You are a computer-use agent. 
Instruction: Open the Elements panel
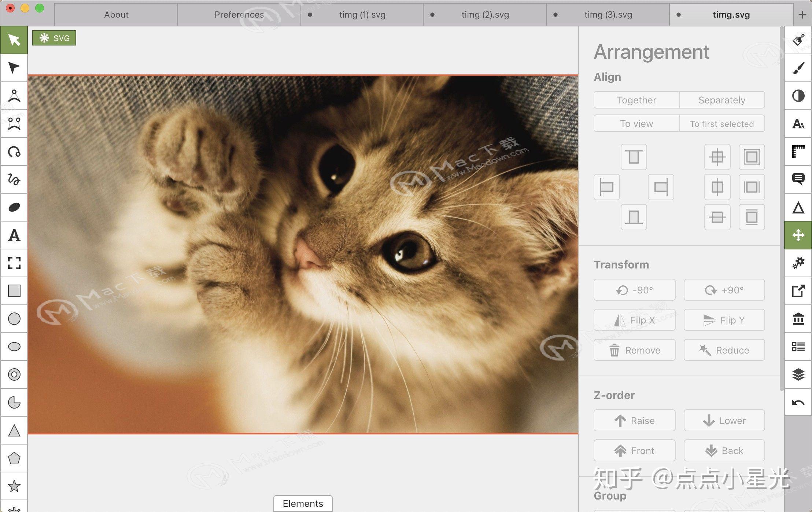(x=303, y=504)
